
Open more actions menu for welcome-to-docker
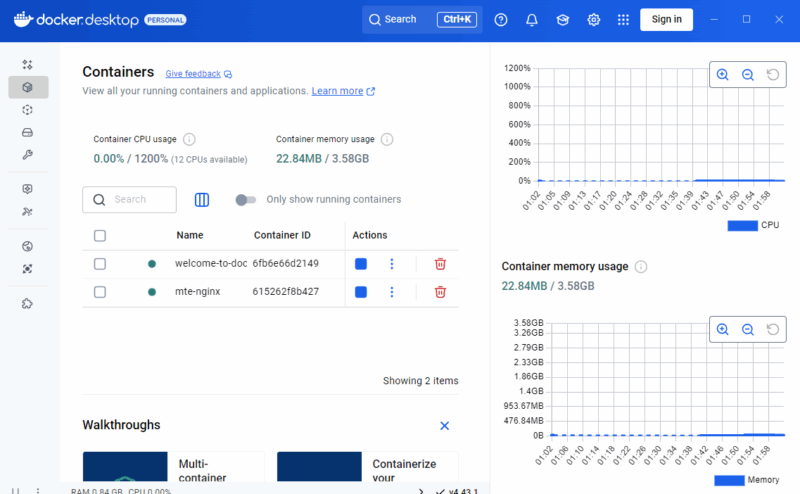pos(392,264)
